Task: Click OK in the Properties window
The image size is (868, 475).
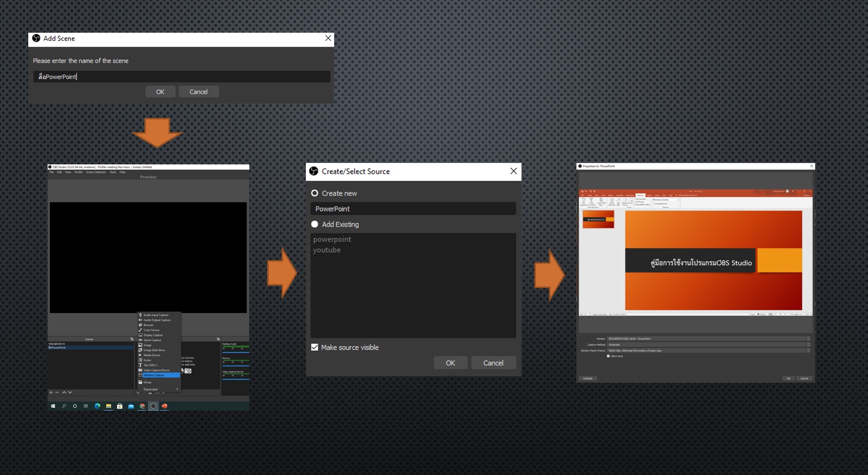Action: [788, 378]
